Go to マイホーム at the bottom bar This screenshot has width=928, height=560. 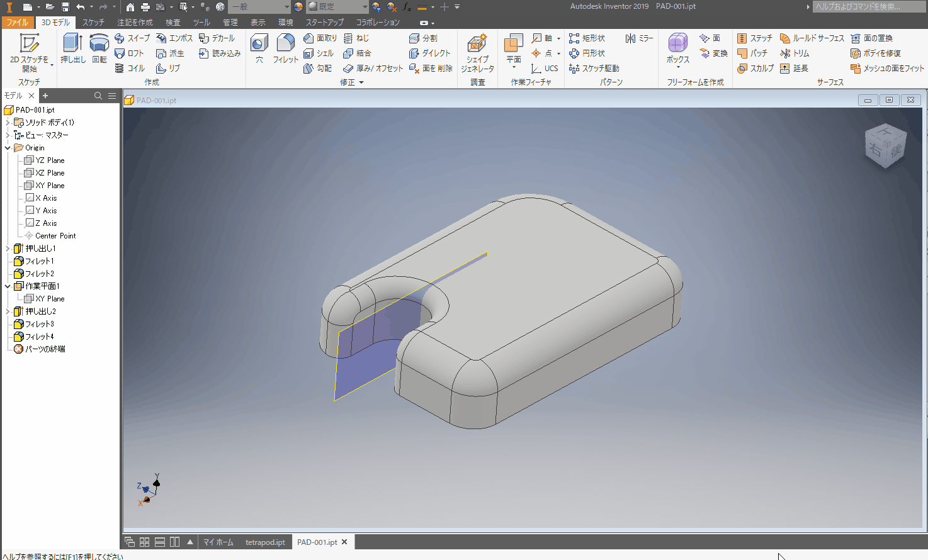click(x=218, y=542)
